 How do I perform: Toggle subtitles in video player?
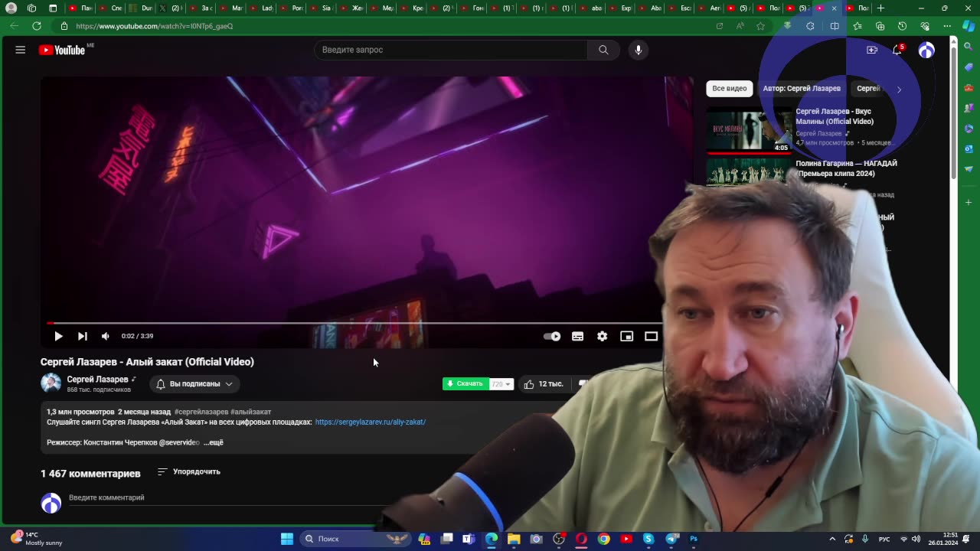(578, 336)
